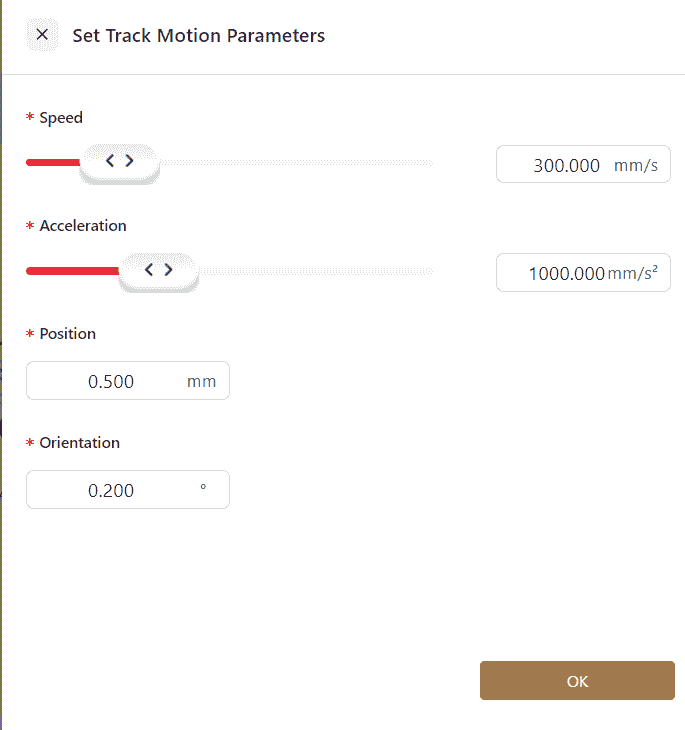
Task: Click the red filled Acceleration slider track
Action: click(70, 270)
